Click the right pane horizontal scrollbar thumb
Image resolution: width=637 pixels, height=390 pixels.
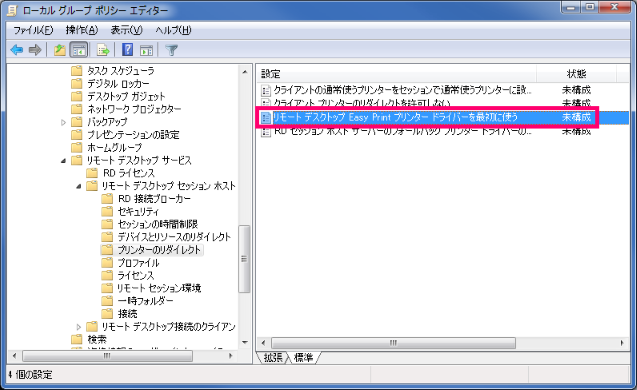tap(393, 343)
